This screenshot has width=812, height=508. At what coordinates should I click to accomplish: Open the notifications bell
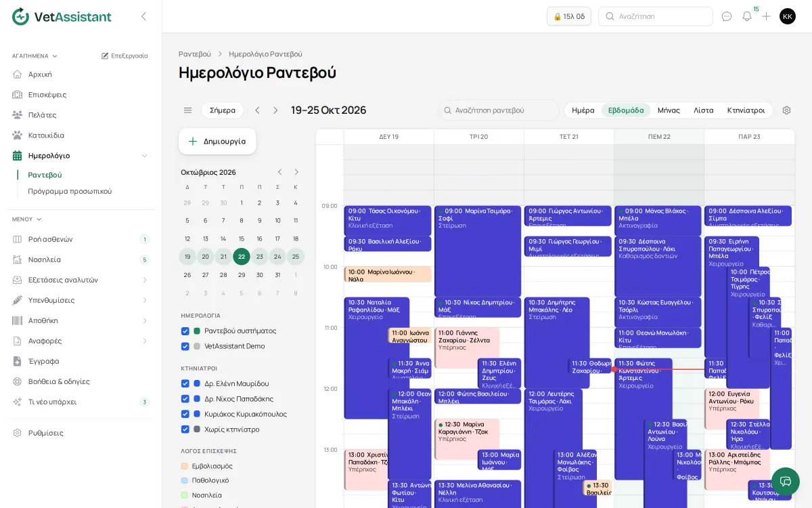coord(747,16)
